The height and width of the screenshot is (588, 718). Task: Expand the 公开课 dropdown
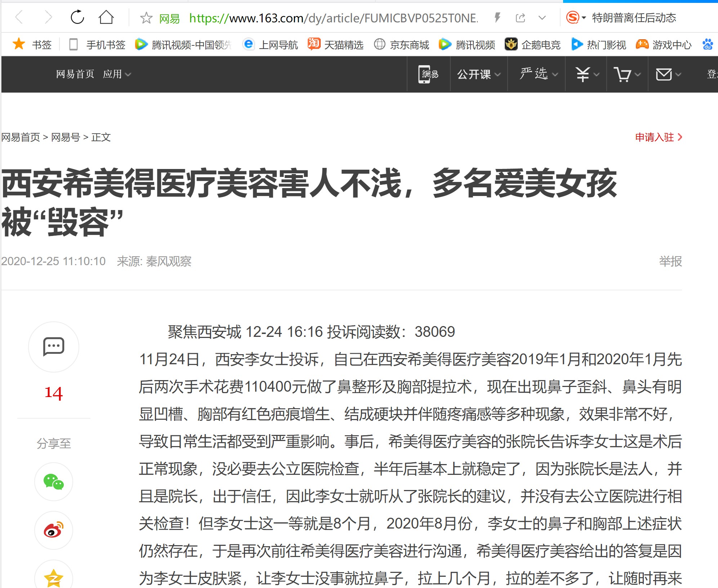coord(479,74)
